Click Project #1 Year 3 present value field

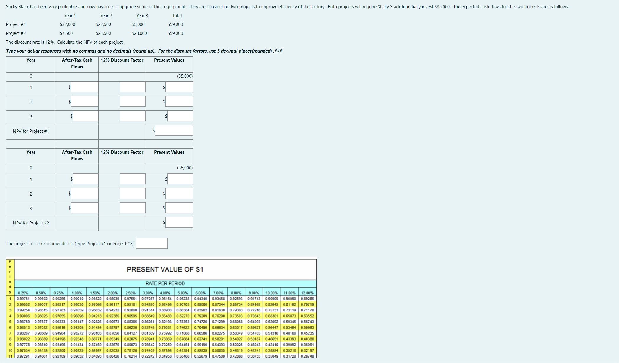click(180, 116)
